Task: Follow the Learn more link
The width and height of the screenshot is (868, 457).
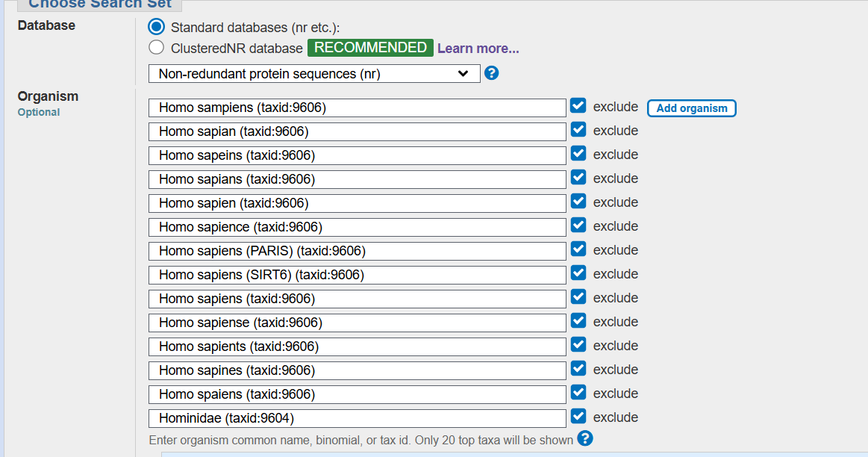Action: click(x=478, y=48)
